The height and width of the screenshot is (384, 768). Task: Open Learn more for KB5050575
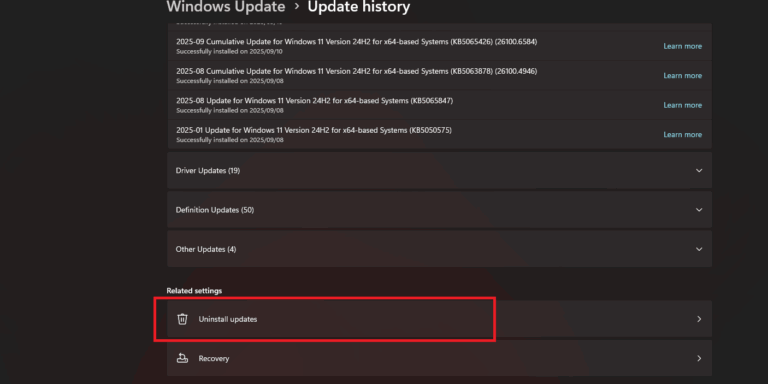point(682,134)
